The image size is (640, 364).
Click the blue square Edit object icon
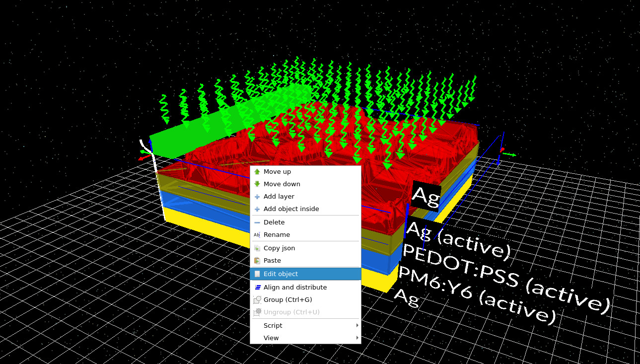tap(258, 274)
